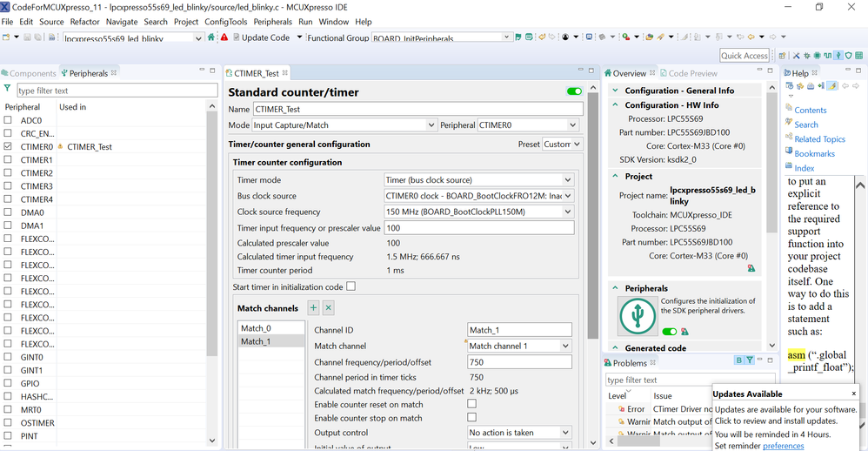Open the Bookmarks help link

(x=814, y=153)
